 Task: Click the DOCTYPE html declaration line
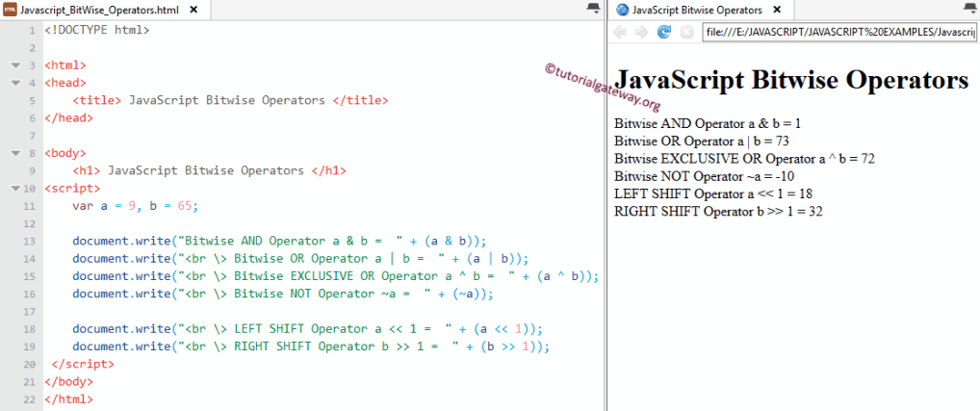tap(97, 29)
